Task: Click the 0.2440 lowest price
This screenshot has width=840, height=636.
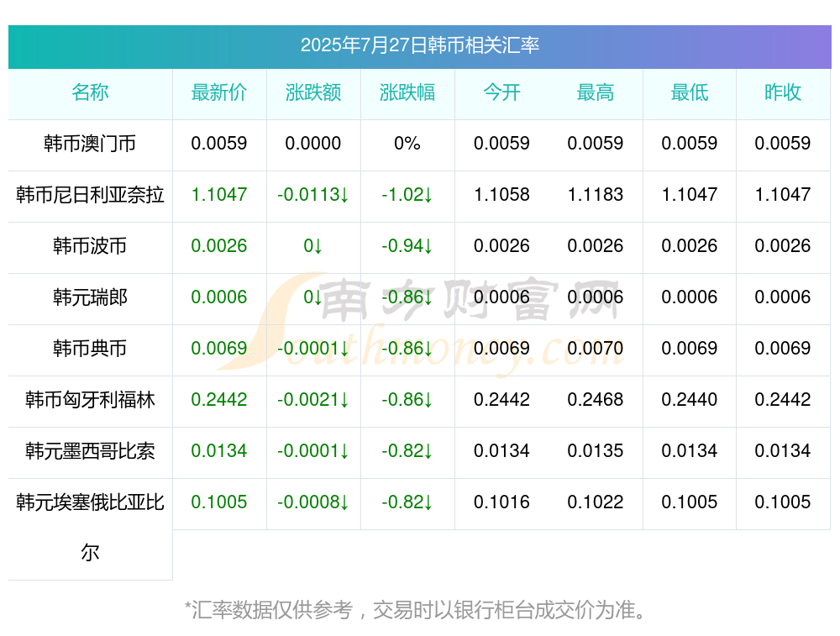Action: 690,400
